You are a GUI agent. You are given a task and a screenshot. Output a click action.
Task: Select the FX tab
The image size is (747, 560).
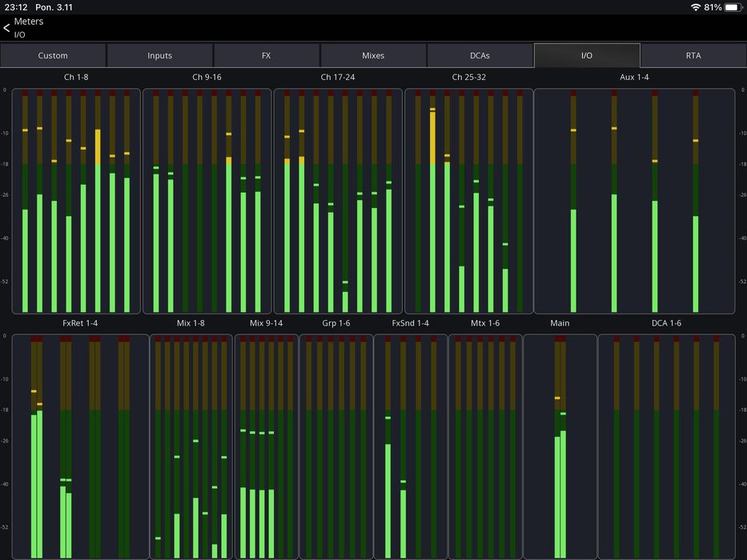coord(267,56)
